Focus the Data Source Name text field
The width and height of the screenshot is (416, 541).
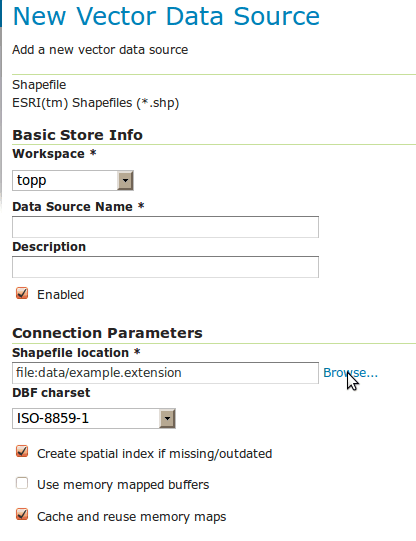pyautogui.click(x=165, y=227)
